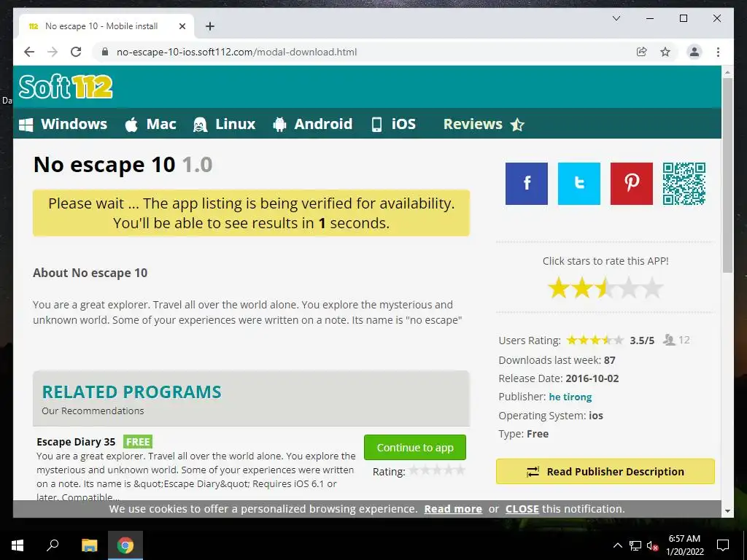This screenshot has height=560, width=747.
Task: Rate the app three stars
Action: pyautogui.click(x=605, y=288)
